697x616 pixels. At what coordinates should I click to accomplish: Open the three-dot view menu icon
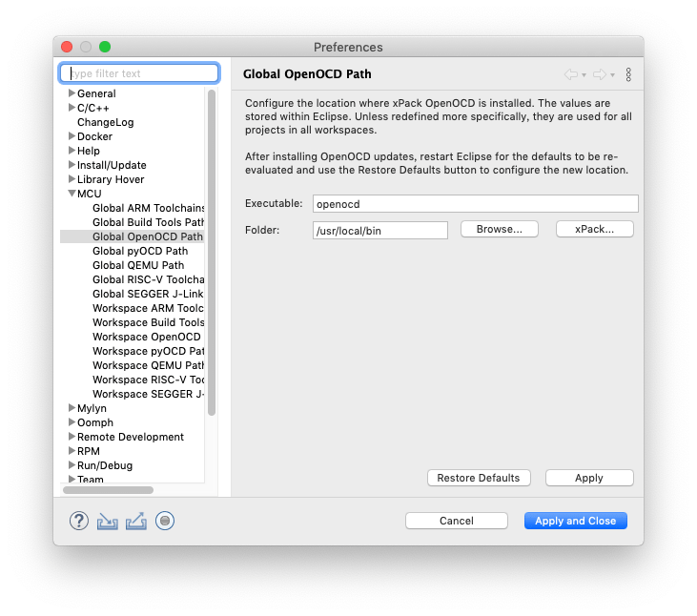(628, 74)
